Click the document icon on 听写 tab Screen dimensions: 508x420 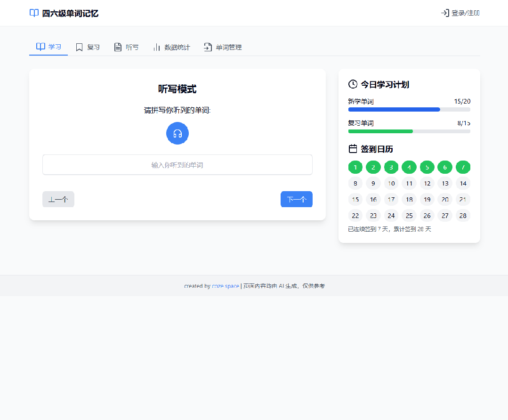point(118,47)
